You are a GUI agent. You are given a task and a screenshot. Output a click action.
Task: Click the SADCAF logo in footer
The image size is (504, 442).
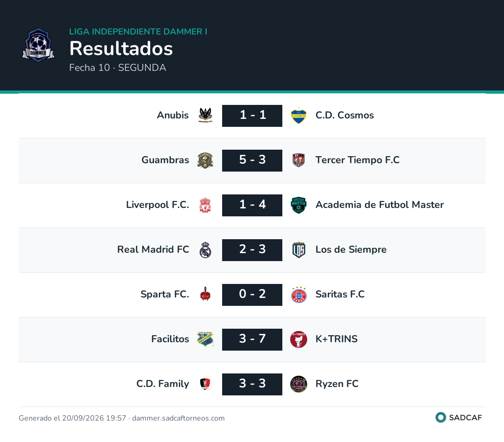459,417
